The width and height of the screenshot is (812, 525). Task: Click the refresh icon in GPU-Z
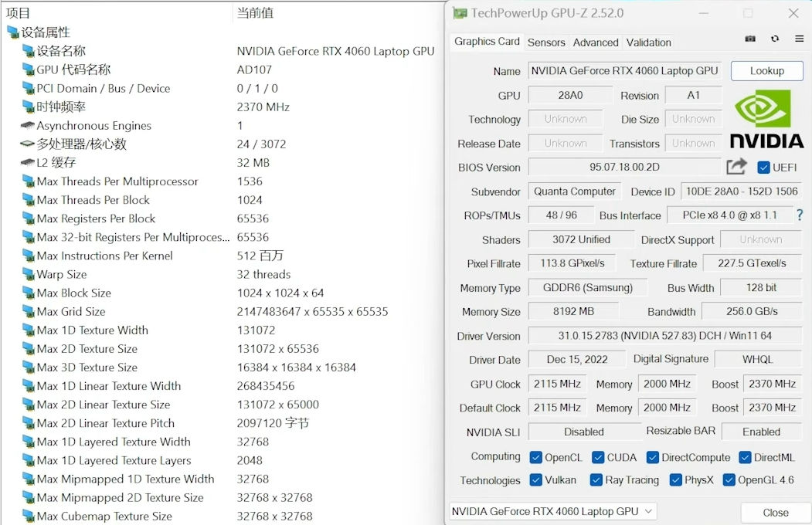coord(775,39)
